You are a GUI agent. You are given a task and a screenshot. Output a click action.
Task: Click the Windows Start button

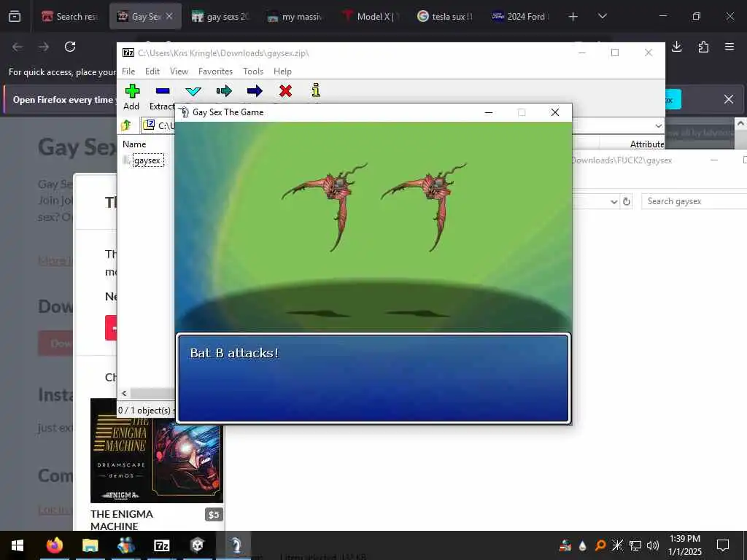[18, 545]
